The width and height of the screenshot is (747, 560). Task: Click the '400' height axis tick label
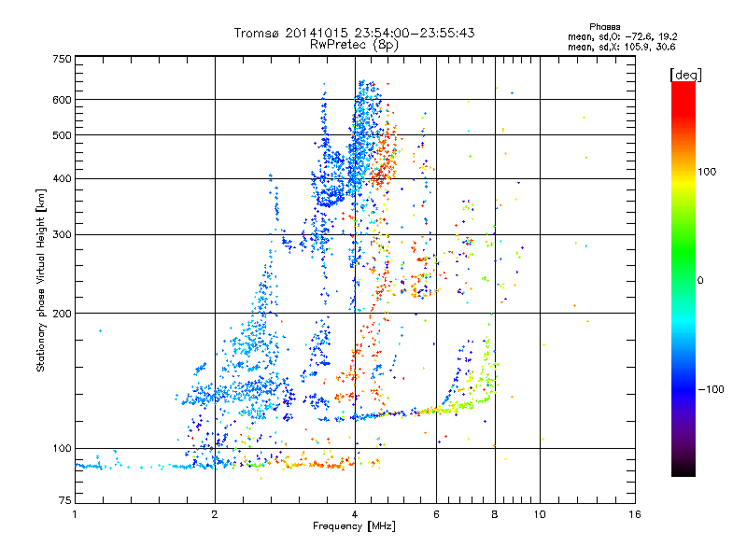point(62,178)
